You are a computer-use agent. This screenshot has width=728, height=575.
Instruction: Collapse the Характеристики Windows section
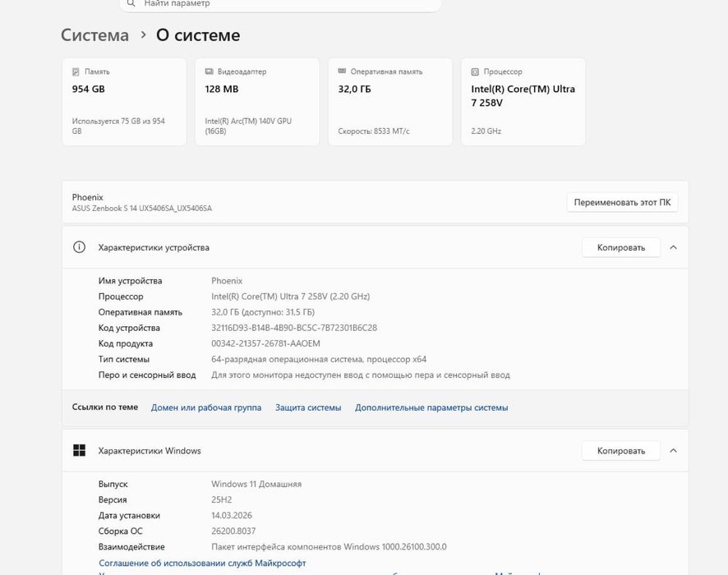(x=673, y=451)
